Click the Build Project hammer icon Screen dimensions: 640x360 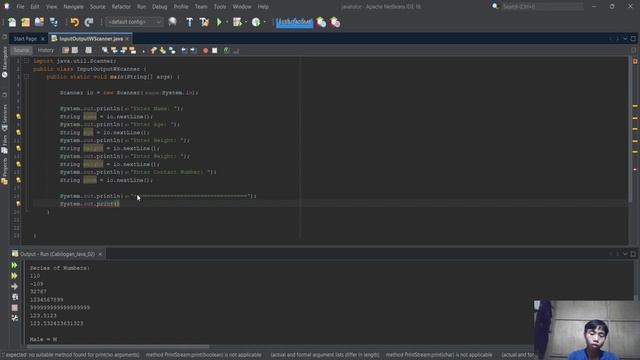[189, 22]
